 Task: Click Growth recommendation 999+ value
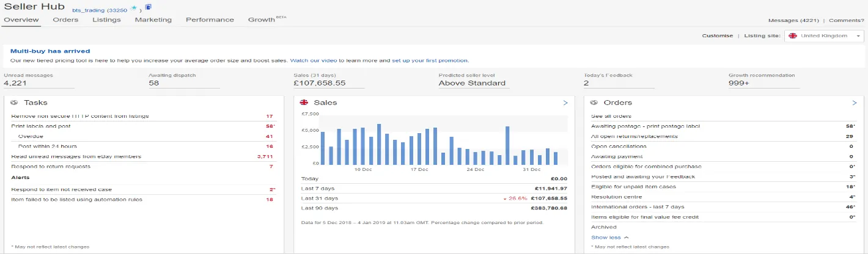pos(739,83)
